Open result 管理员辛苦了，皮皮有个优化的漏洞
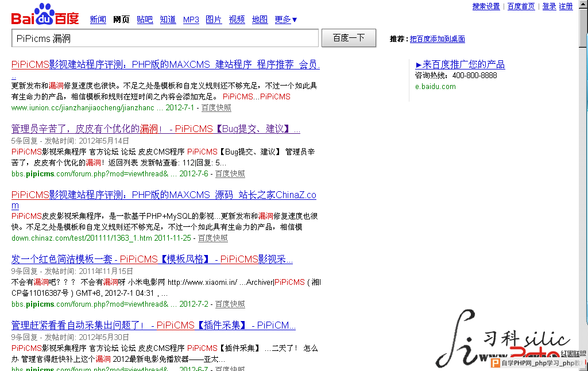588x371 pixels. click(156, 129)
